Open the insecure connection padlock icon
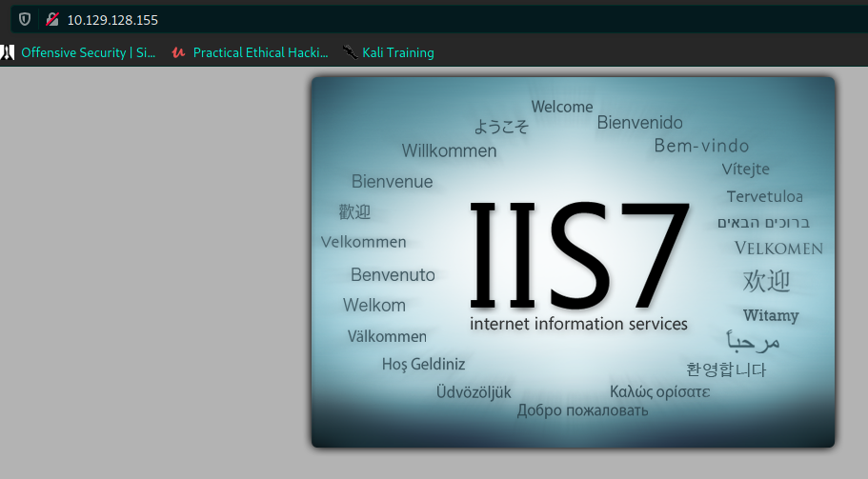 point(52,20)
